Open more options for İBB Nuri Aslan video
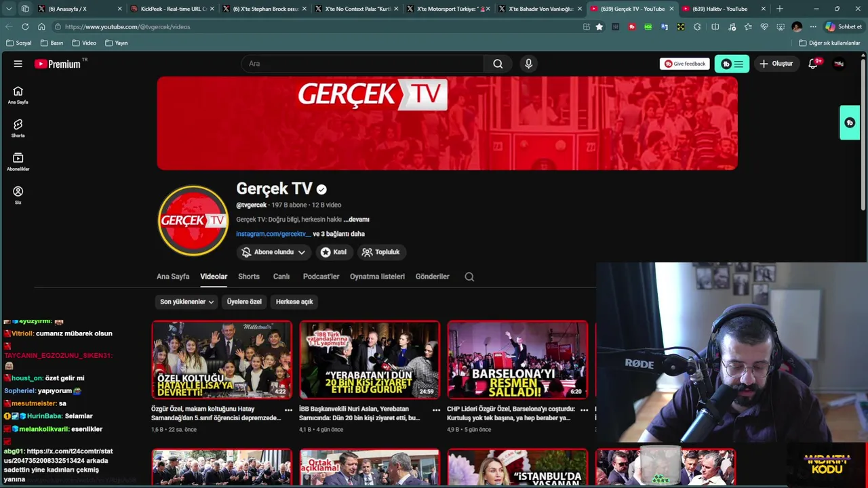The image size is (868, 488). pyautogui.click(x=436, y=409)
